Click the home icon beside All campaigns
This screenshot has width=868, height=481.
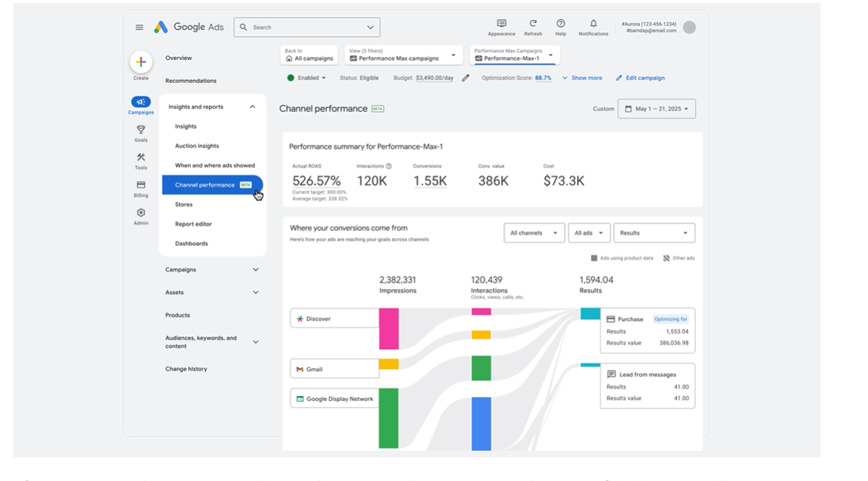[x=289, y=58]
